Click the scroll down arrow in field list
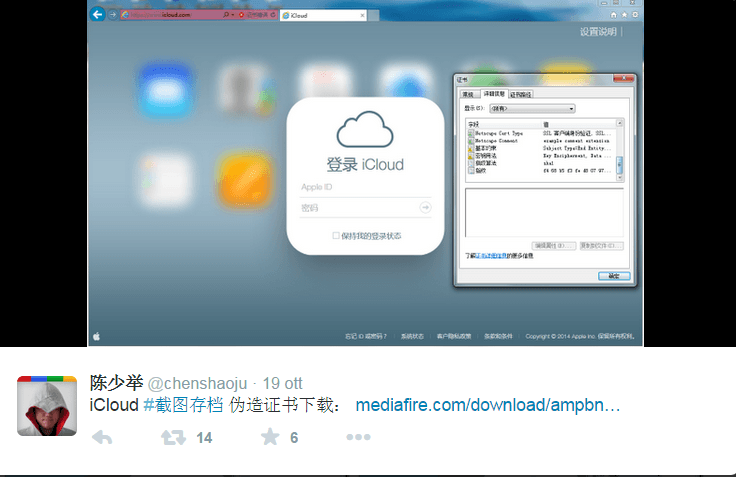Image resolution: width=736 pixels, height=477 pixels. point(620,178)
